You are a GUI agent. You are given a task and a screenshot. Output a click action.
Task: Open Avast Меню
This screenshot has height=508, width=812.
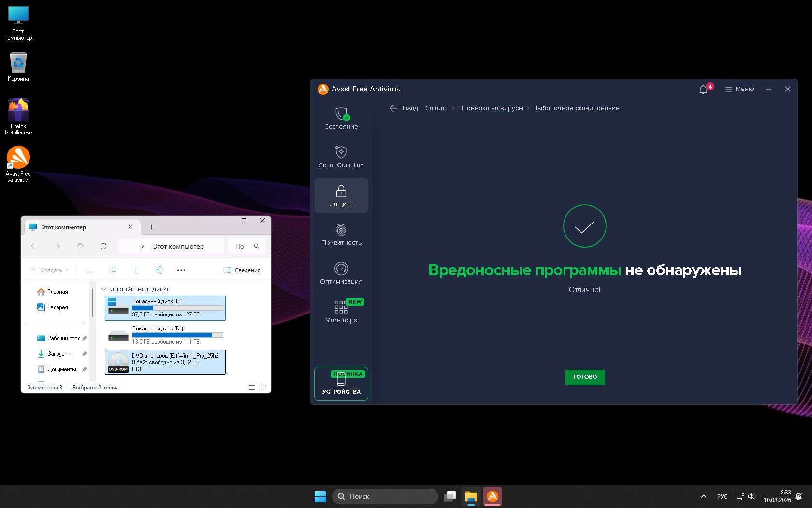click(x=739, y=89)
